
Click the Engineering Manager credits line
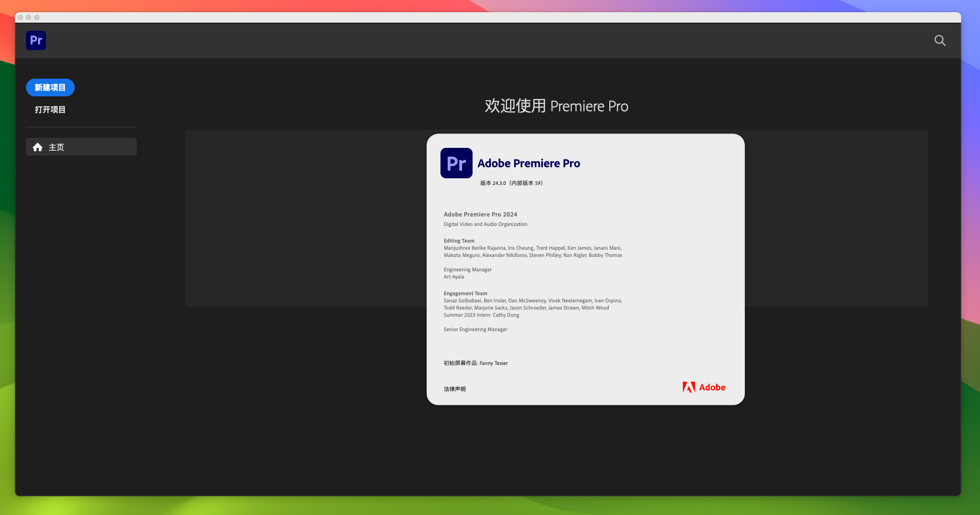click(x=468, y=270)
